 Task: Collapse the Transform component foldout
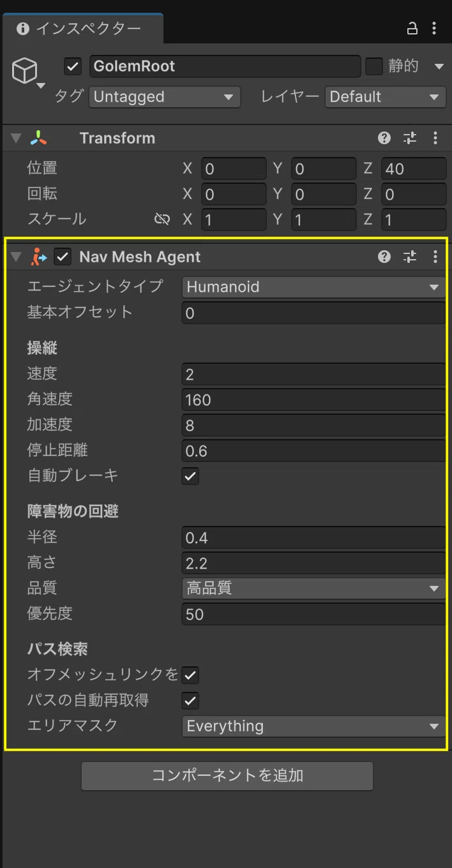(x=17, y=138)
